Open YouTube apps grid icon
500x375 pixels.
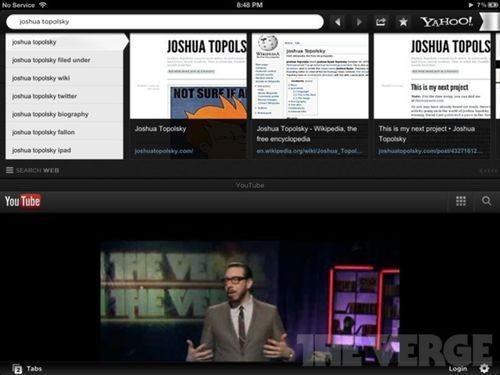tap(461, 201)
